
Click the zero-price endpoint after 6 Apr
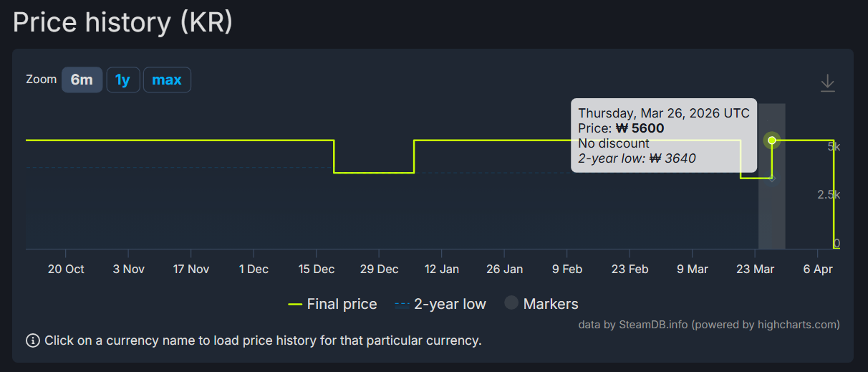836,248
